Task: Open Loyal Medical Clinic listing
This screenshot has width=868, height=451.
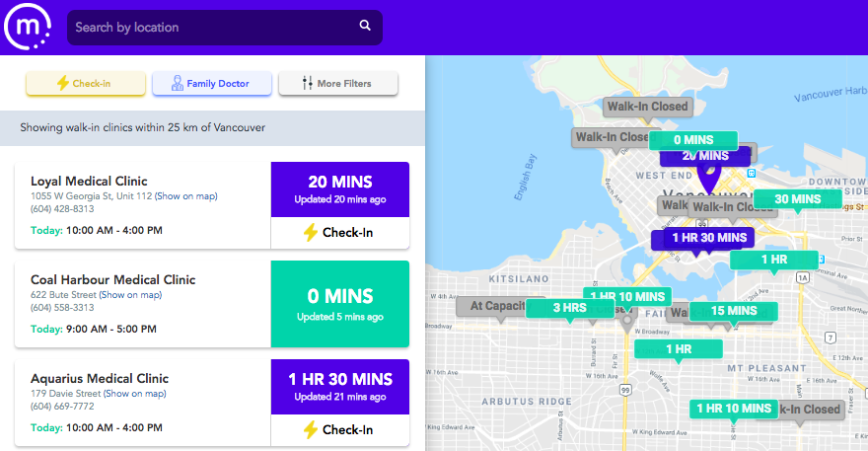Action: [x=89, y=182]
